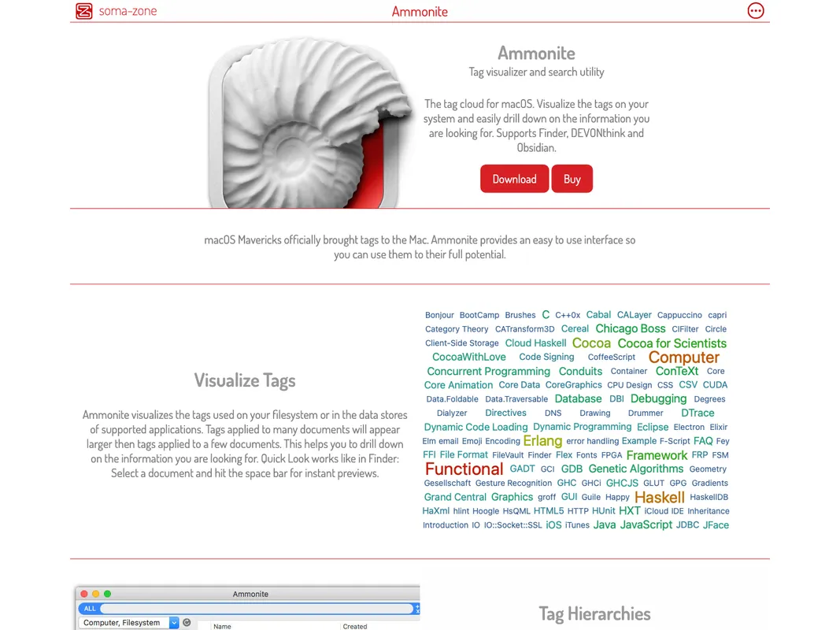Click the Chicago Boss tag
This screenshot has width=840, height=630.
click(x=630, y=328)
